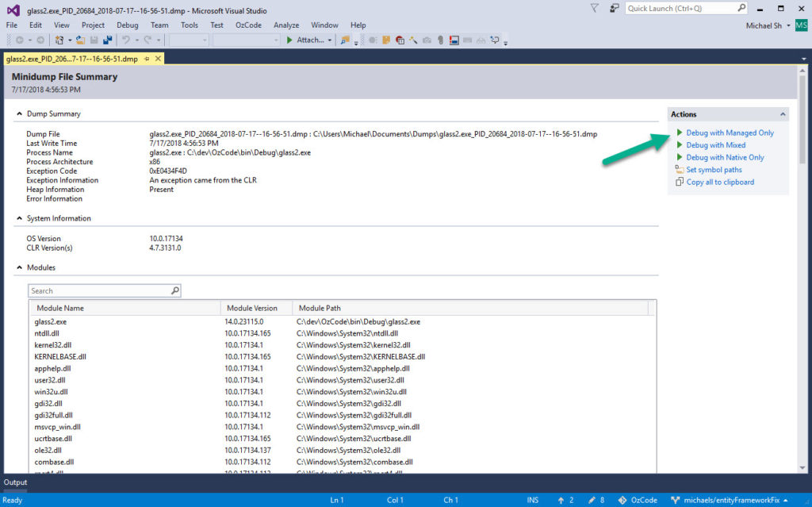This screenshot has height=507, width=812.
Task: Open the Team menu
Action: pyautogui.click(x=159, y=25)
